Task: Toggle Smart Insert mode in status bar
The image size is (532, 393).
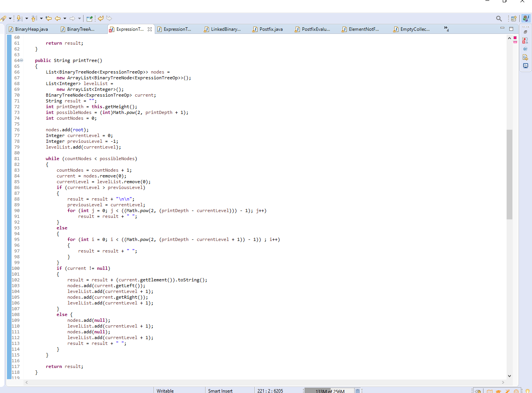Action: coord(220,390)
